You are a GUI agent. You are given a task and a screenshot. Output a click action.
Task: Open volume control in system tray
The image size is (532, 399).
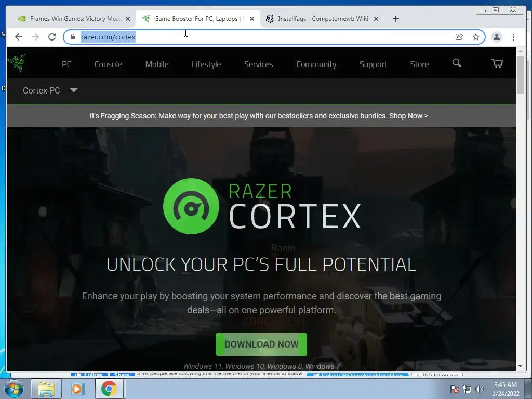[x=480, y=389]
